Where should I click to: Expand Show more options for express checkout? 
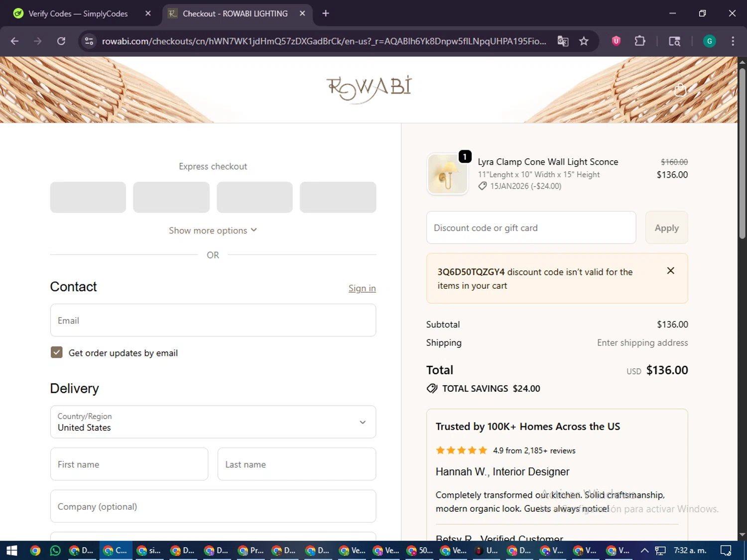(213, 230)
